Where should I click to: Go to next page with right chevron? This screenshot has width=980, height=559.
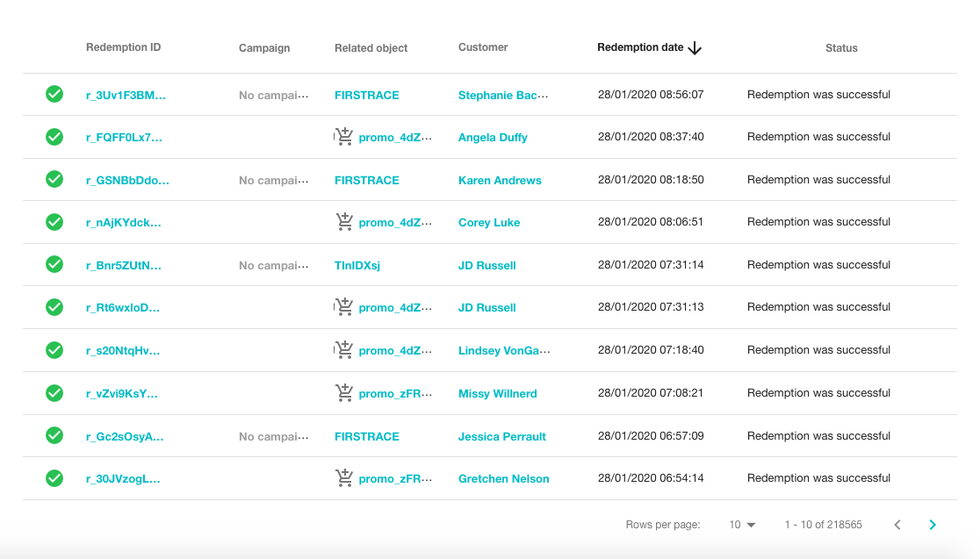pos(933,525)
